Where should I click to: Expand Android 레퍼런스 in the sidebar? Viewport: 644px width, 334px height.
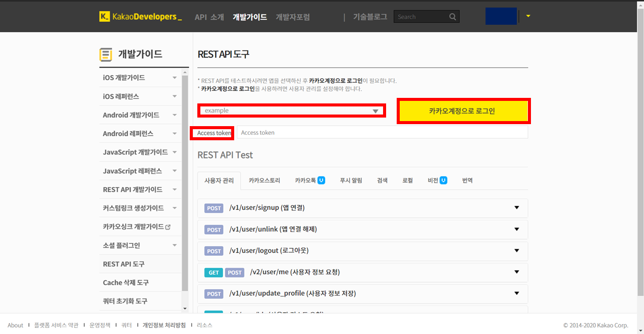175,134
